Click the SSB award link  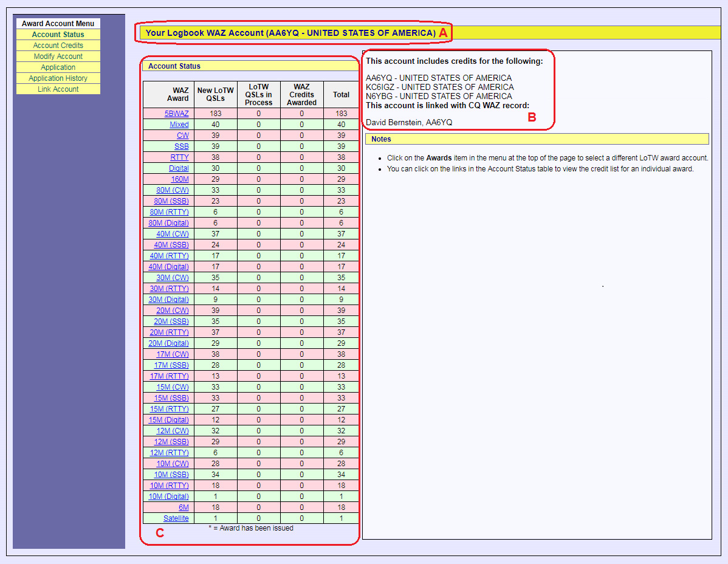tap(181, 146)
